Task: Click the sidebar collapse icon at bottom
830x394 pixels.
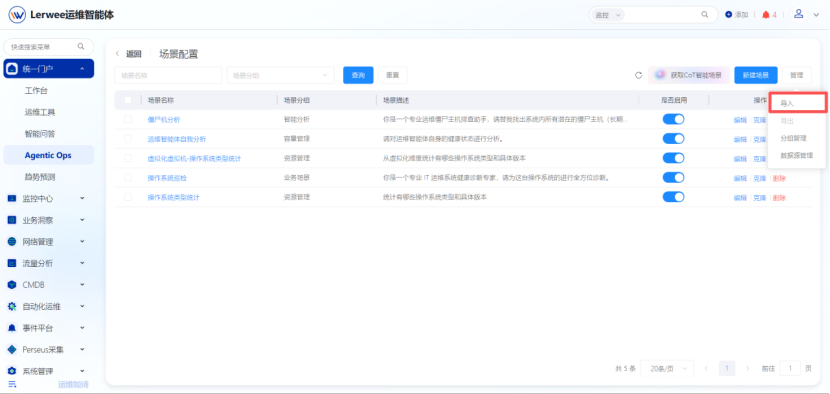Action: (x=12, y=384)
